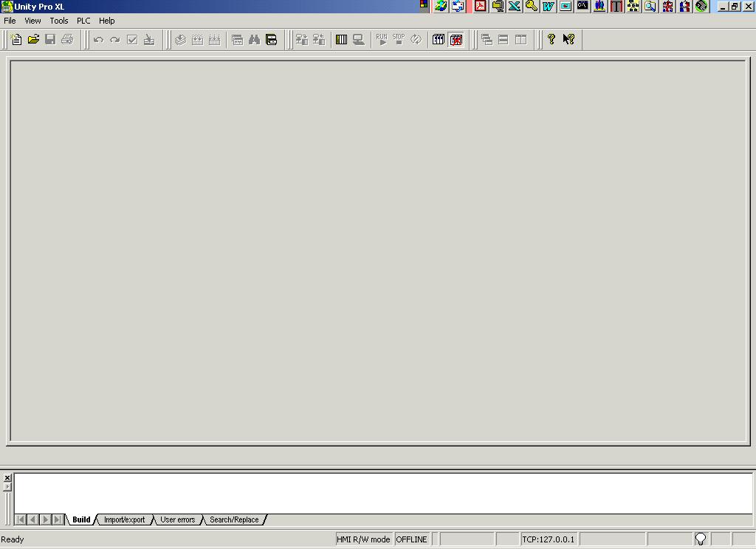
Task: Switch to the User errors tab
Action: pyautogui.click(x=177, y=519)
